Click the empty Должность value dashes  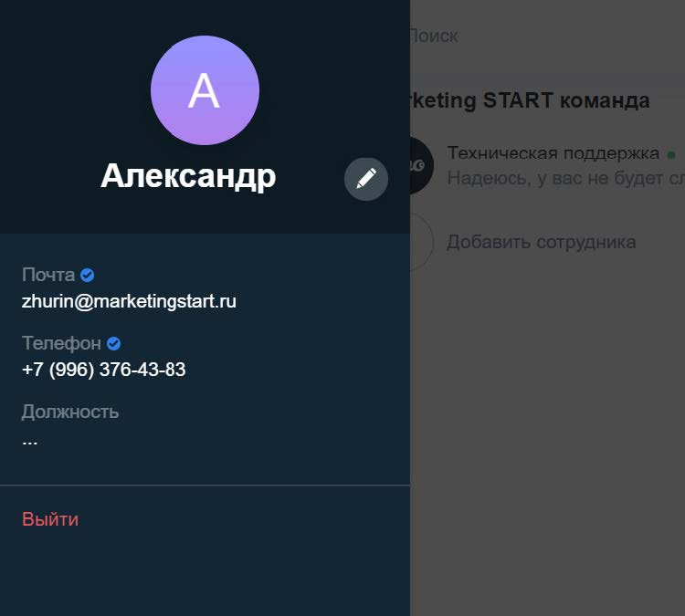click(x=30, y=443)
